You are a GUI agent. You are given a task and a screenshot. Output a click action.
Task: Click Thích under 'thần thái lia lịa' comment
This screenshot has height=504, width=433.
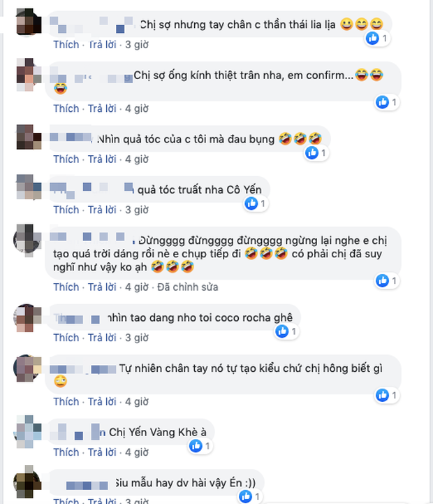66,44
